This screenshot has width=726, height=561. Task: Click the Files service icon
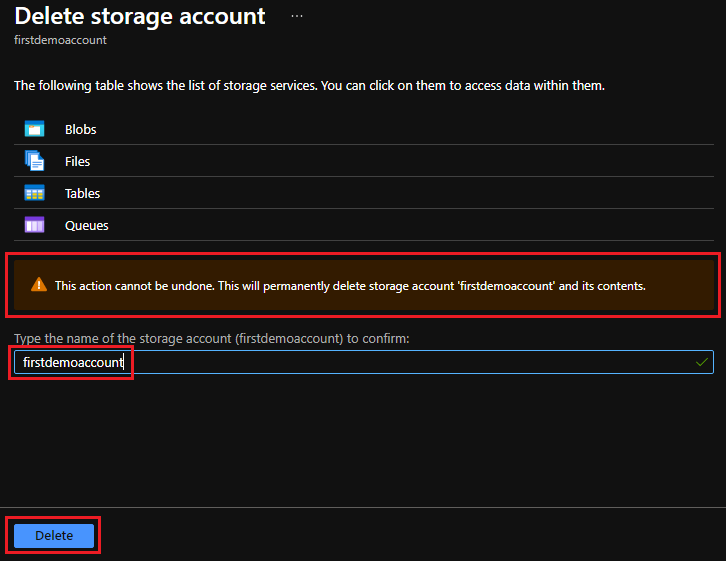tap(35, 161)
